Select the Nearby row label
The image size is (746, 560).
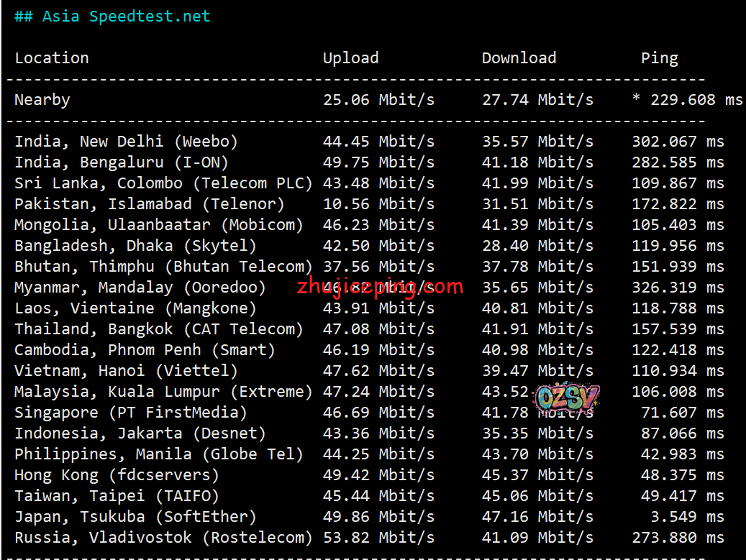[x=42, y=100]
